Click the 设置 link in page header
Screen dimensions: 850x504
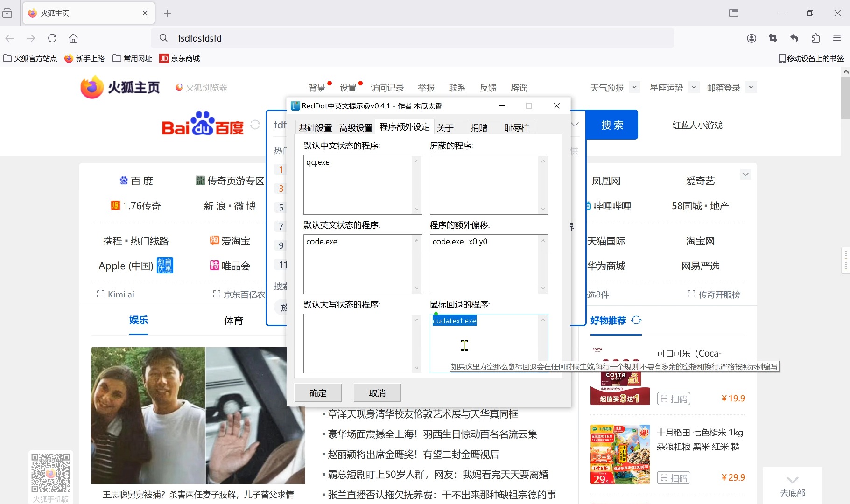click(348, 88)
